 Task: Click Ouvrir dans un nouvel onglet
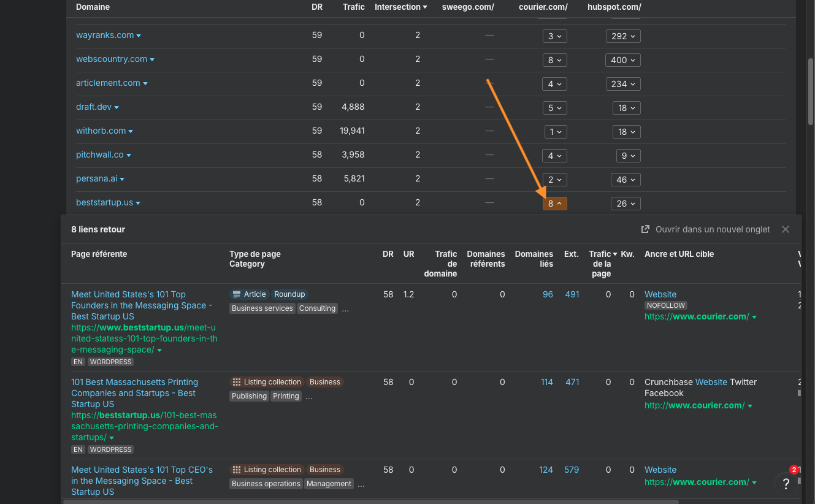tap(713, 229)
